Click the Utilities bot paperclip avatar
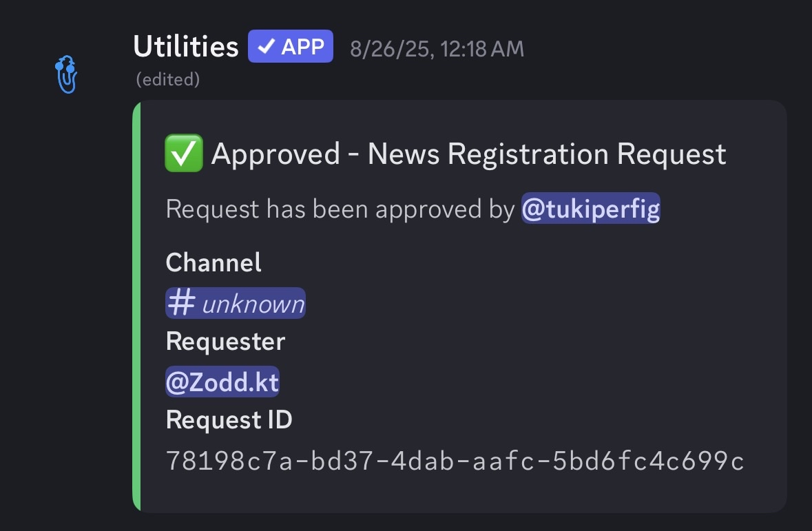 67,74
